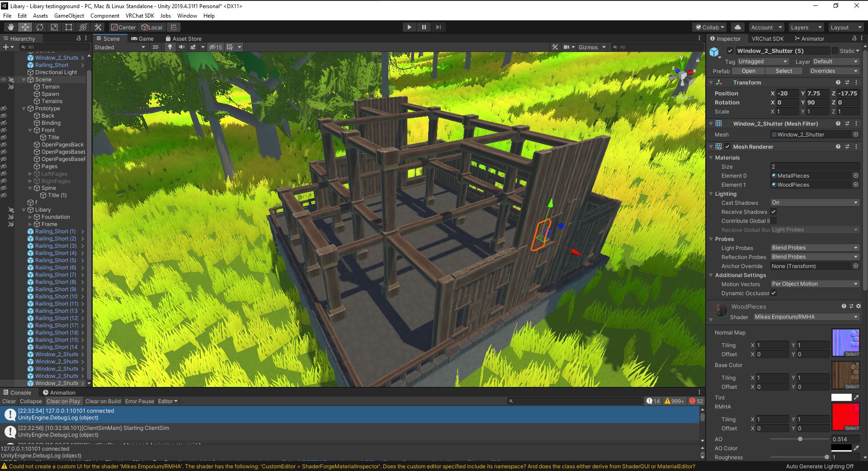Open cloud services icon
Viewport: 868px width, 471px height.
pos(738,27)
